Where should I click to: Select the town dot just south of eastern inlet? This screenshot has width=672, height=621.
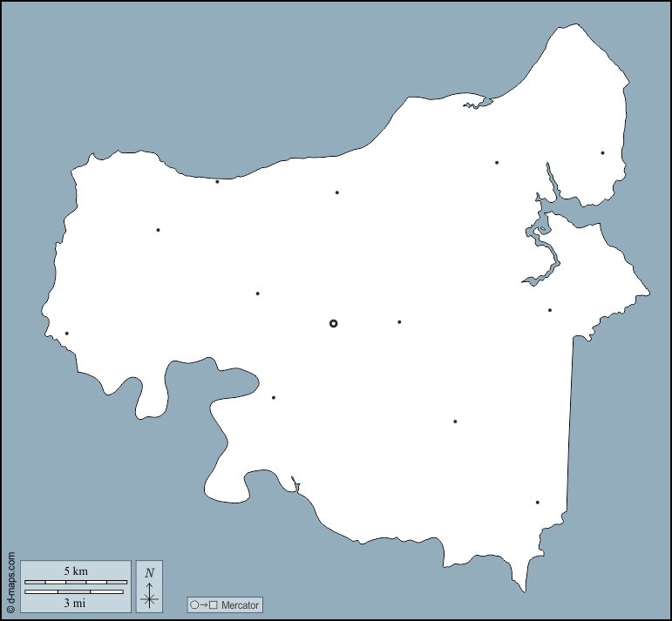click(x=549, y=310)
